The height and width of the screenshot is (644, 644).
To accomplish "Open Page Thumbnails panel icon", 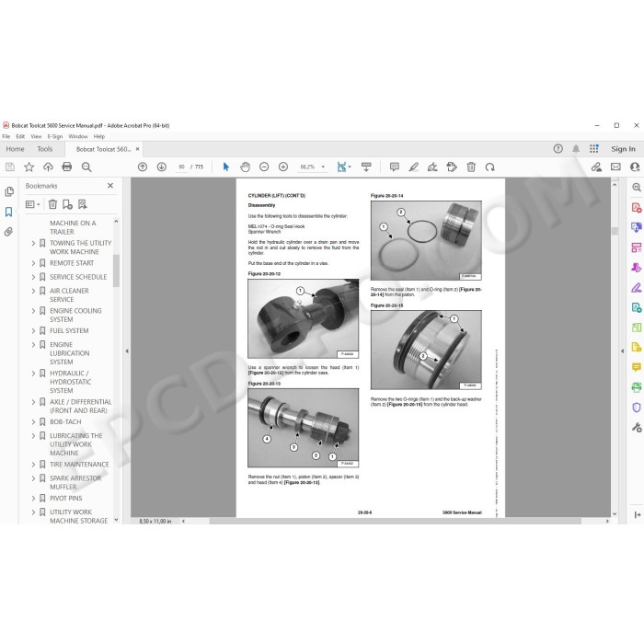I will point(9,191).
